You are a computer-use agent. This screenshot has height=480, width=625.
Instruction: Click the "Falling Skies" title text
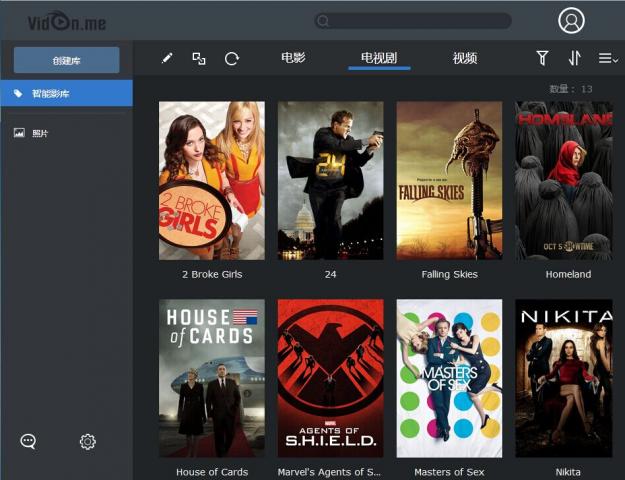click(449, 274)
